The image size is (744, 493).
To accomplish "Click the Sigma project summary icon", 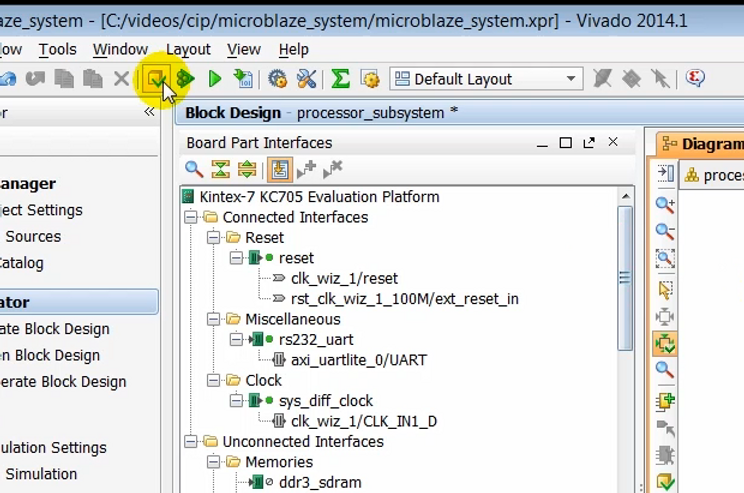I will (340, 79).
